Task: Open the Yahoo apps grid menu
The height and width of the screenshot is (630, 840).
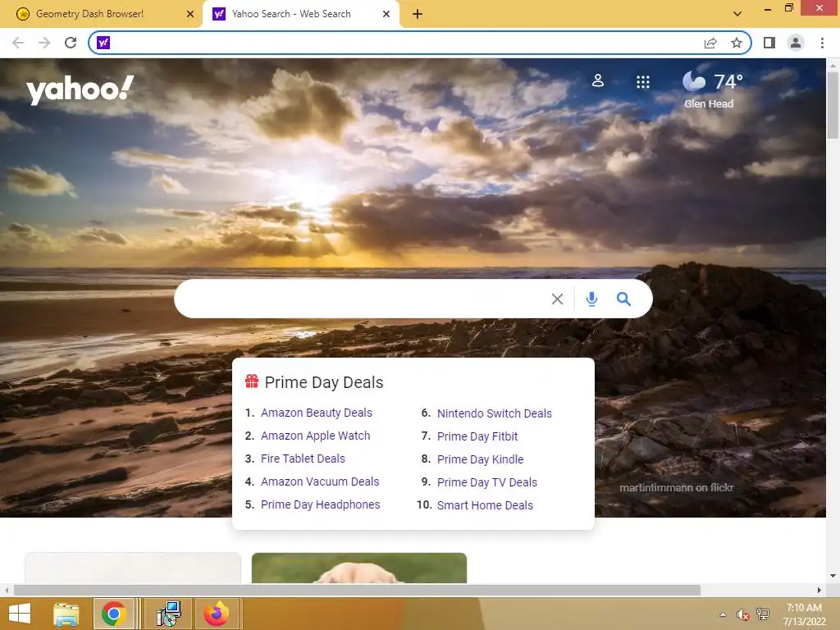Action: point(643,82)
